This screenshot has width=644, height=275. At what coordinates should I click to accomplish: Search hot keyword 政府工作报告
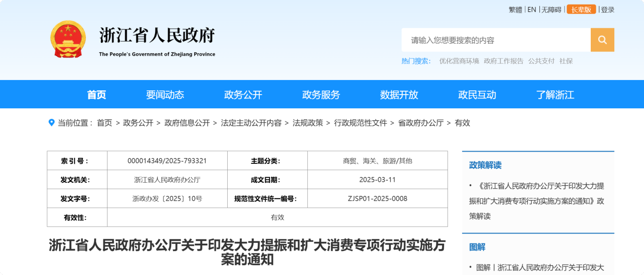tap(504, 61)
